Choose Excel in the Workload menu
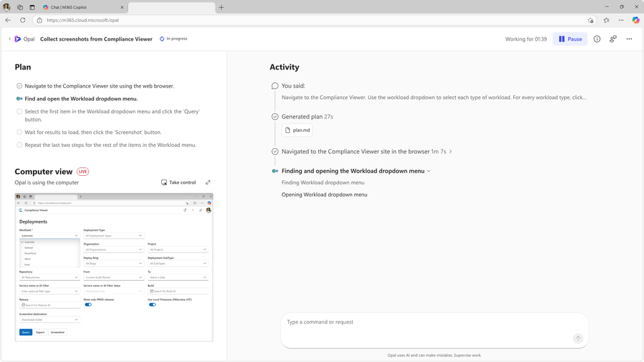This screenshot has width=644, height=362. click(x=27, y=265)
